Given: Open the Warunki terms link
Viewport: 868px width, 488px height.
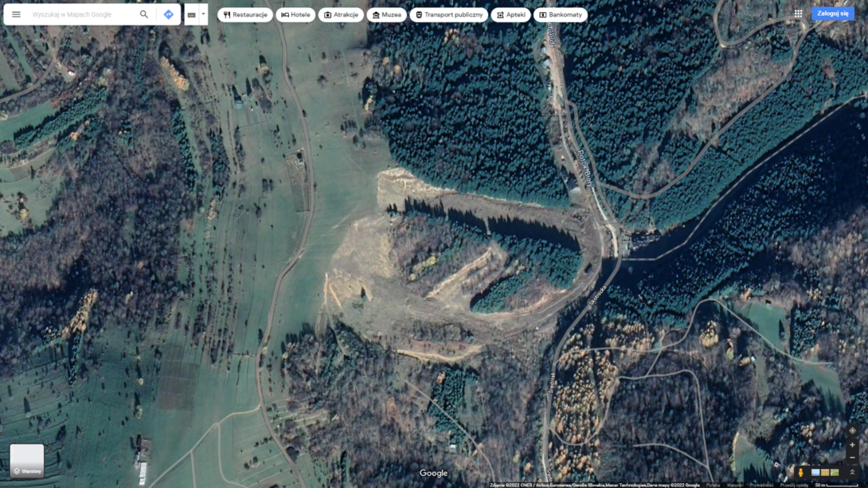Looking at the screenshot, I should click(734, 486).
